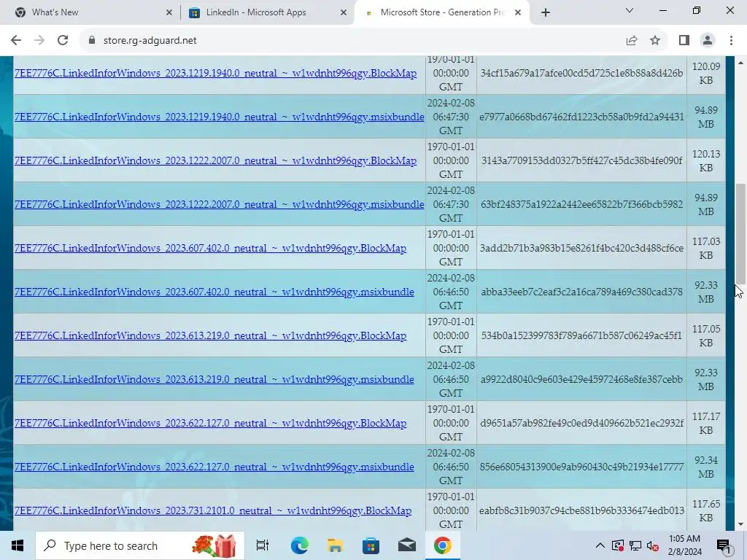Open the tab search chevron

pyautogui.click(x=630, y=10)
